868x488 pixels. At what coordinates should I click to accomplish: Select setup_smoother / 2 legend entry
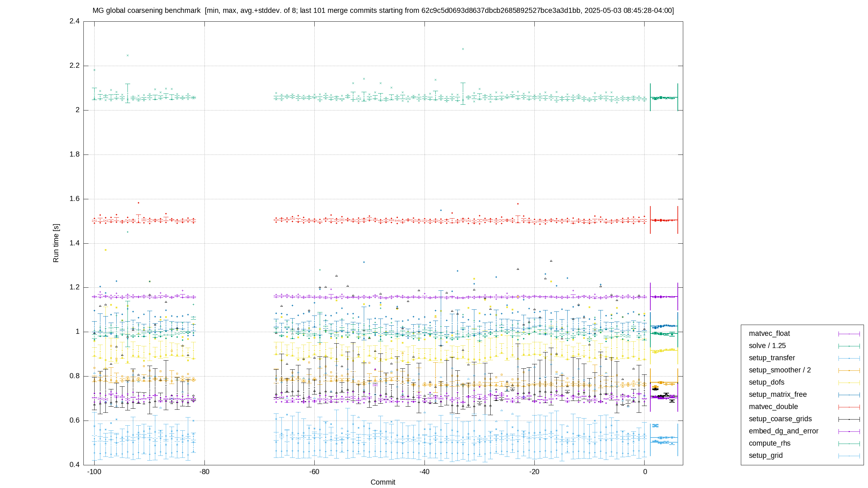point(780,370)
